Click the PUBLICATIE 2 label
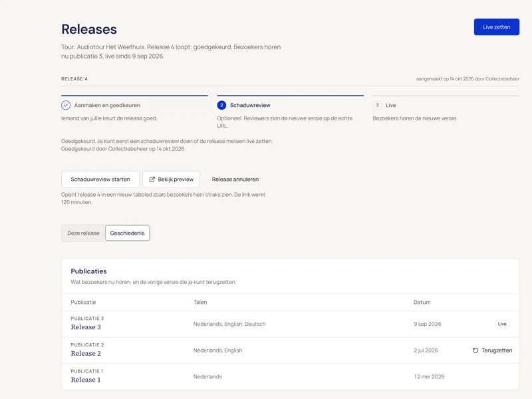532x399 pixels. click(88, 345)
